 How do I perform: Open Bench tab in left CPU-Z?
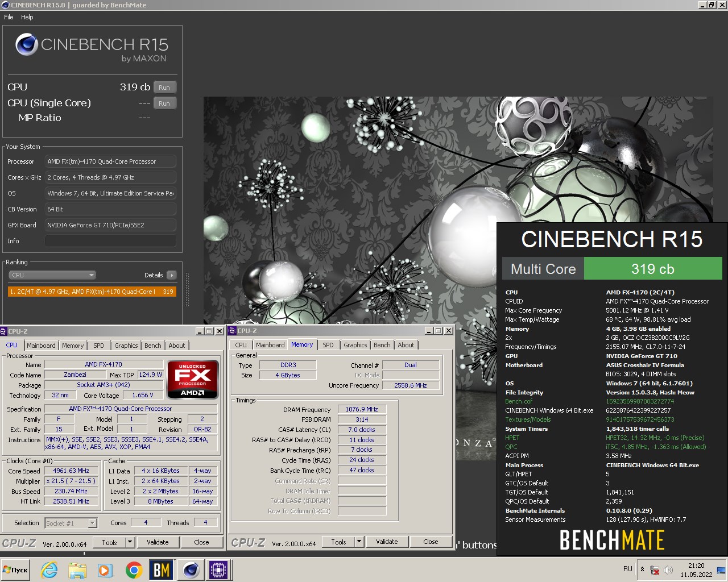[153, 346]
